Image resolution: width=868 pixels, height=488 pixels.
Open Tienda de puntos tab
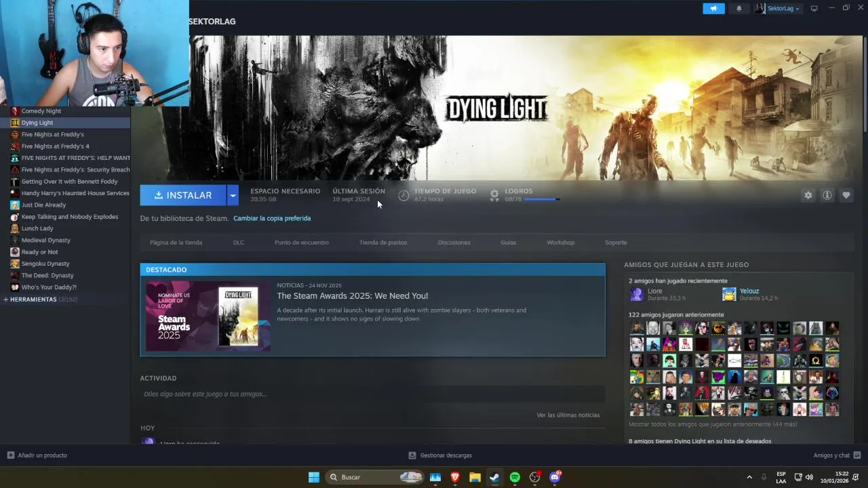click(x=383, y=243)
